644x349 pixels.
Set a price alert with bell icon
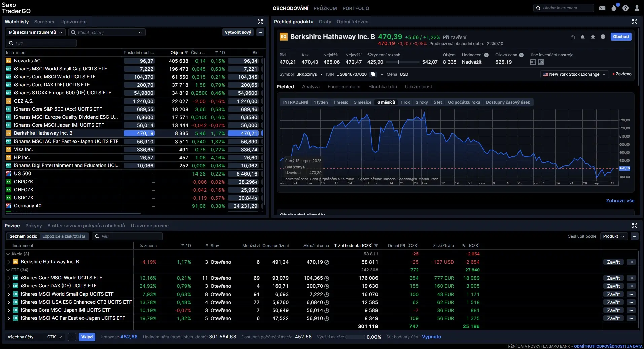pos(583,37)
